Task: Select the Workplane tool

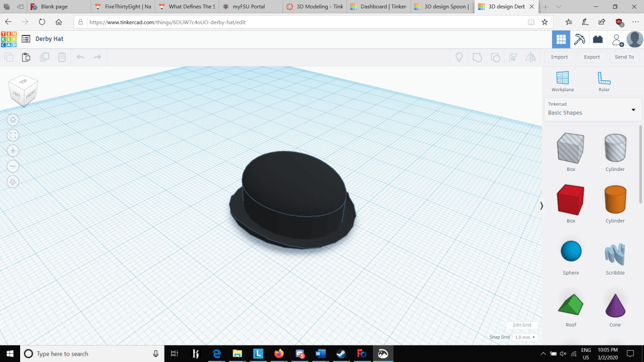Action: [562, 80]
